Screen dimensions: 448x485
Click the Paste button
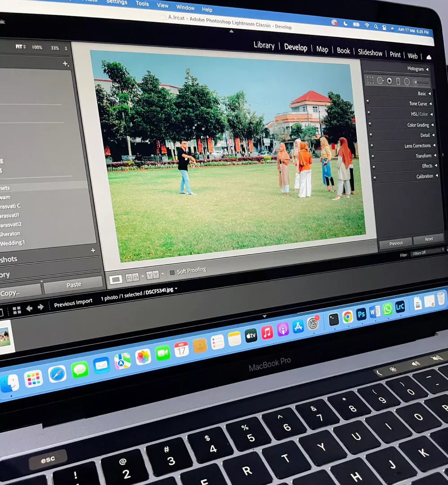pyautogui.click(x=74, y=285)
